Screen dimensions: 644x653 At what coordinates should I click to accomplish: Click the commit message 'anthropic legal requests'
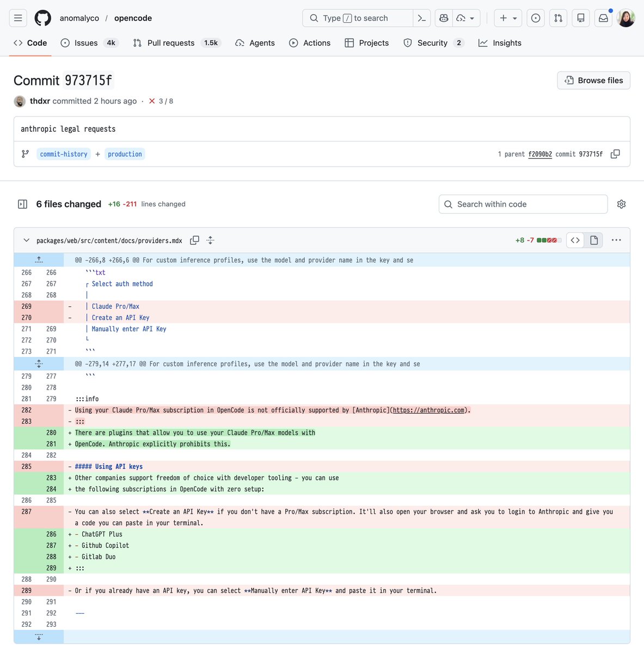click(68, 129)
